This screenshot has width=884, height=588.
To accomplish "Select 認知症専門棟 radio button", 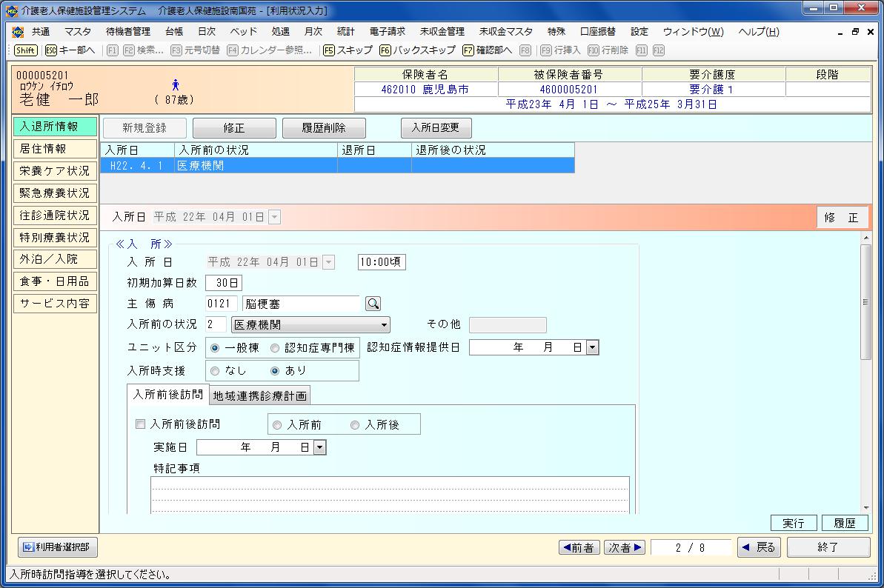I will click(275, 348).
